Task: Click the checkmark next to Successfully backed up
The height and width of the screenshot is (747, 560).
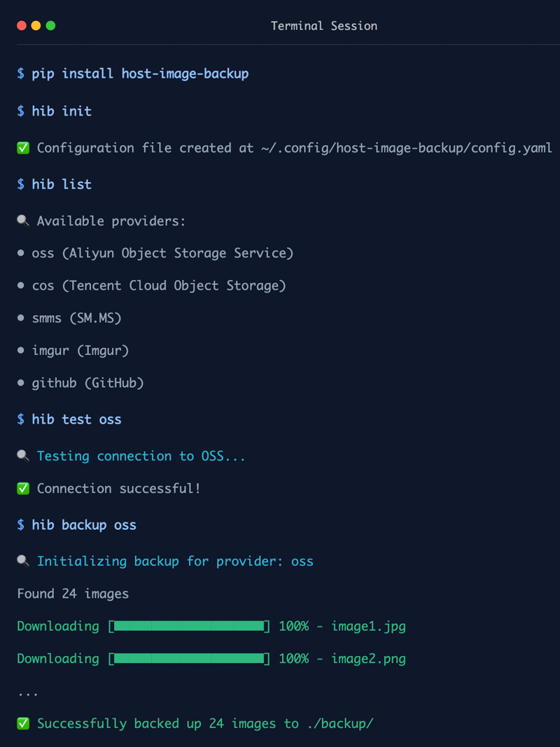Action: click(x=23, y=723)
